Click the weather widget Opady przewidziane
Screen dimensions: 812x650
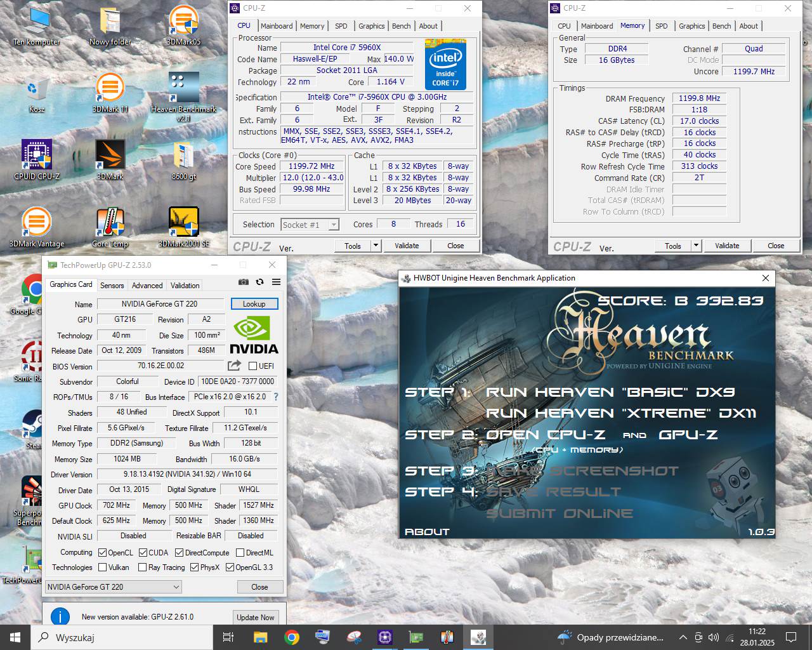click(610, 637)
